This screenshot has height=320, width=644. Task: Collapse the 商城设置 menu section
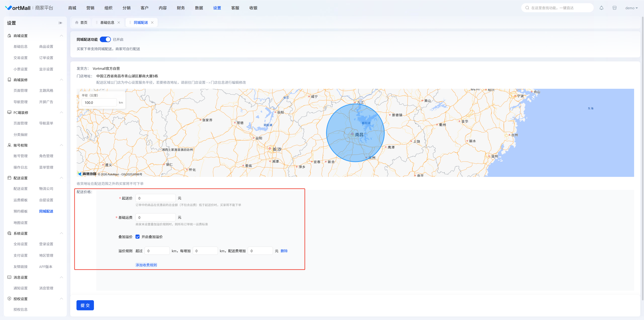tap(61, 36)
